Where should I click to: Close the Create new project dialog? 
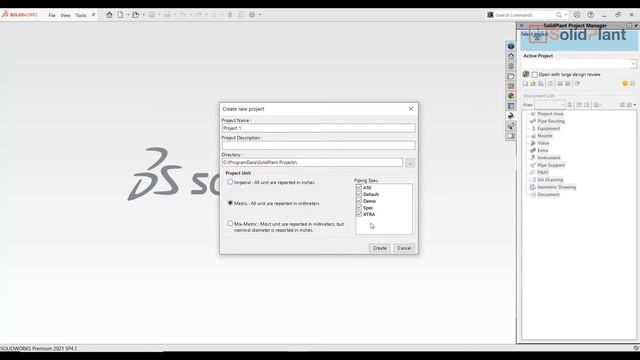tap(411, 109)
